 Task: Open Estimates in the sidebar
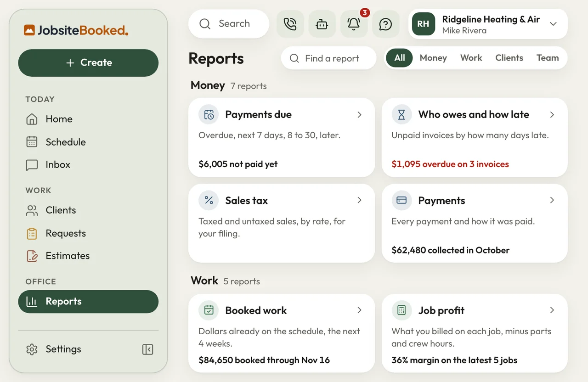pyautogui.click(x=88, y=256)
